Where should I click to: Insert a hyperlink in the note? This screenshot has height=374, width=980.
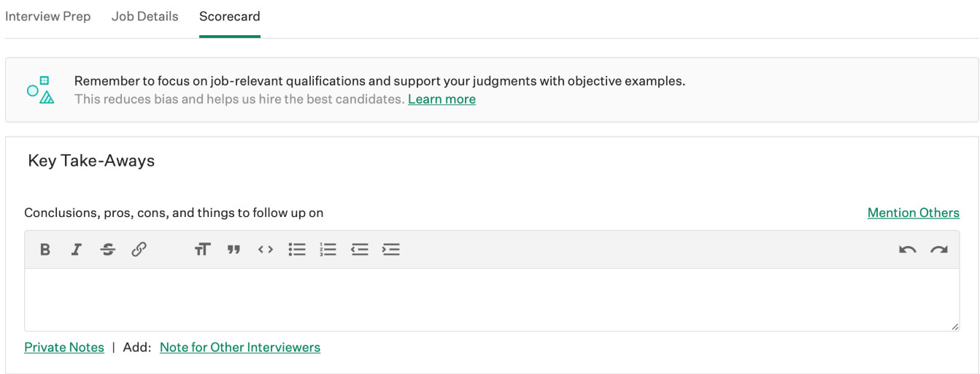139,250
